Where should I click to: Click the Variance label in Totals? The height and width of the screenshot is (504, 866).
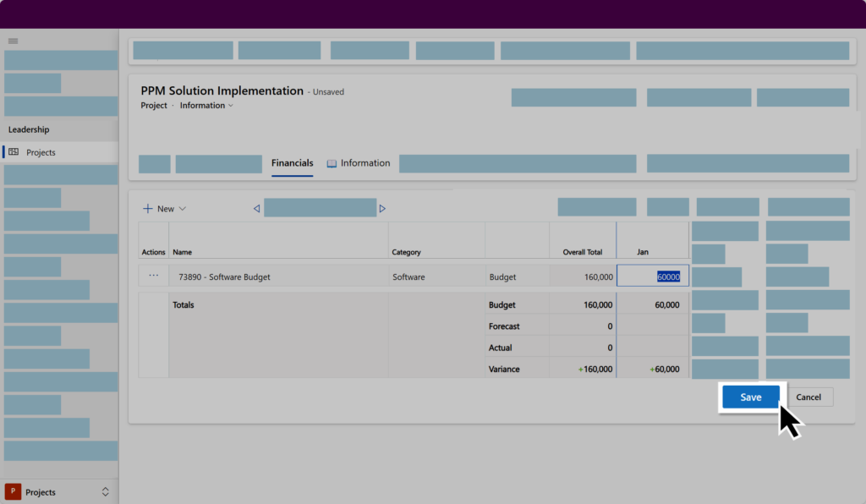point(504,370)
